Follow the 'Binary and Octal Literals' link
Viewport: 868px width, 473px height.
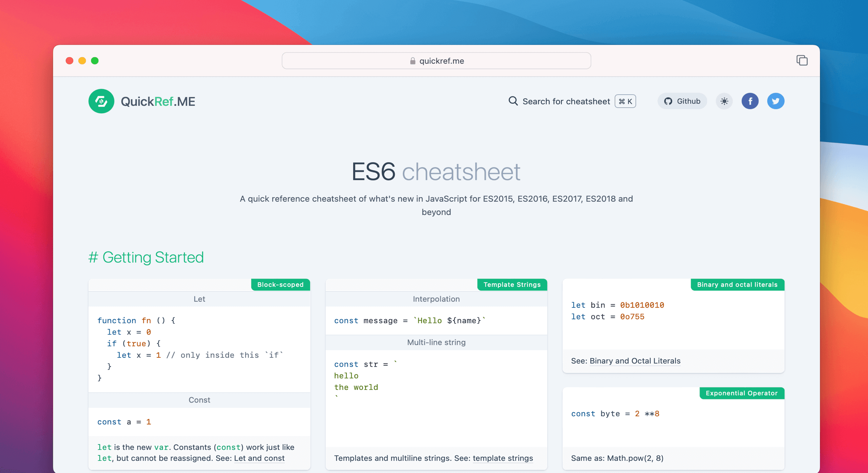[x=635, y=361]
